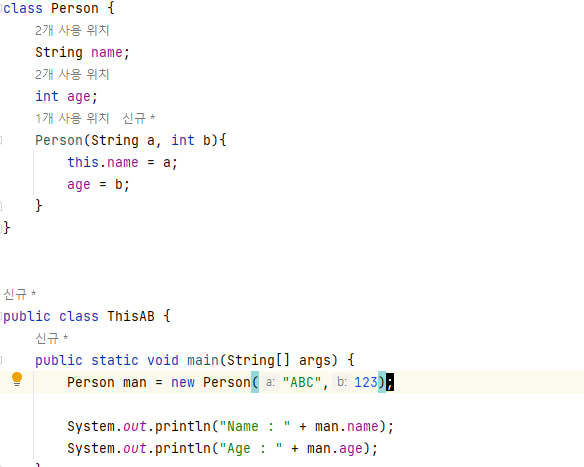This screenshot has width=584, height=467.
Task: Click the class name 'ThisAB'
Action: pos(131,316)
